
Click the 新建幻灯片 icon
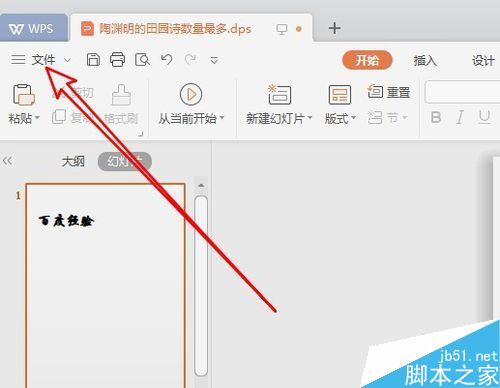coord(279,95)
